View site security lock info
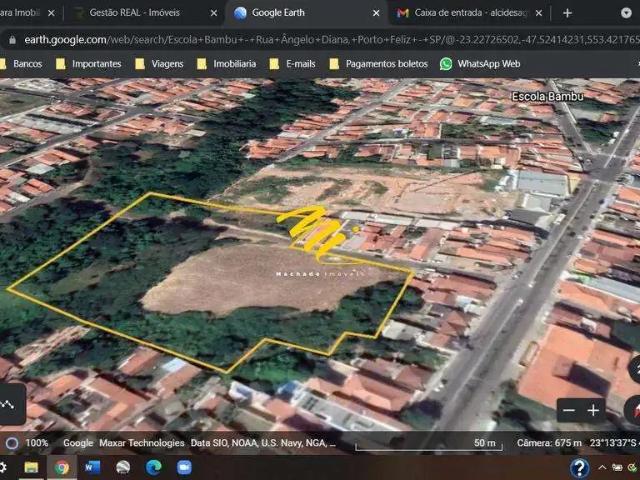Viewport: 640px width, 480px height. [13, 40]
